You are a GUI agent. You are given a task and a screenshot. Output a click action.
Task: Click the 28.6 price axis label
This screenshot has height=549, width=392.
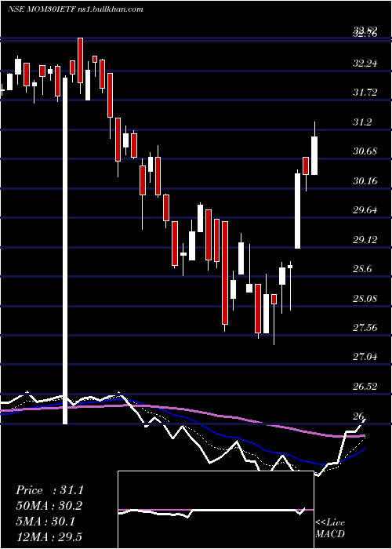click(x=362, y=269)
